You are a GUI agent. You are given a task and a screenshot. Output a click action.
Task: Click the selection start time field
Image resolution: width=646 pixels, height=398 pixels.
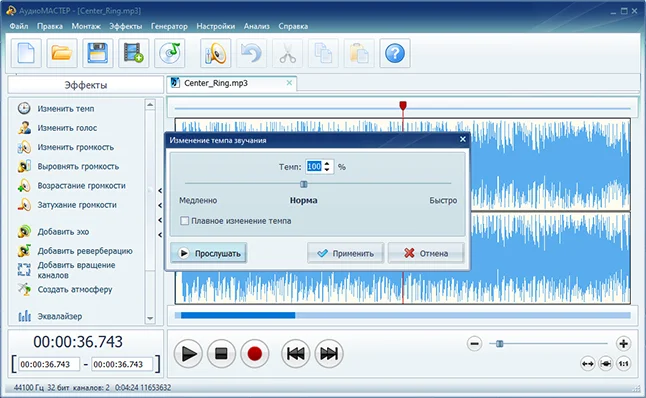tap(49, 364)
